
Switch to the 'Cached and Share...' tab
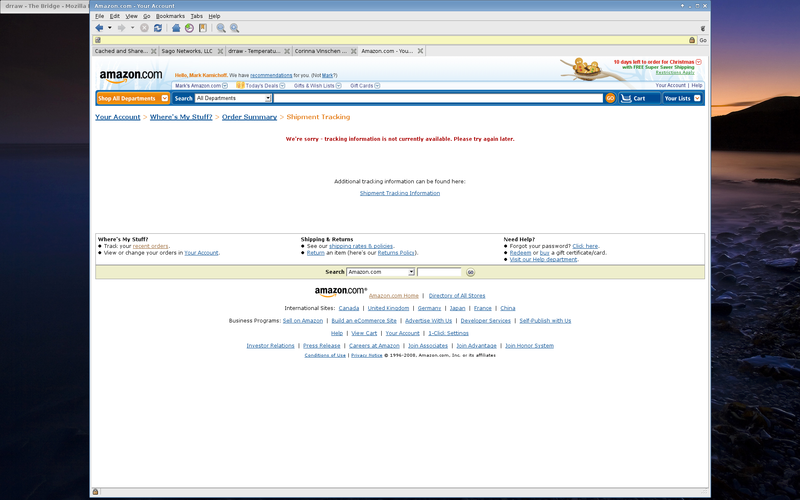[122, 50]
